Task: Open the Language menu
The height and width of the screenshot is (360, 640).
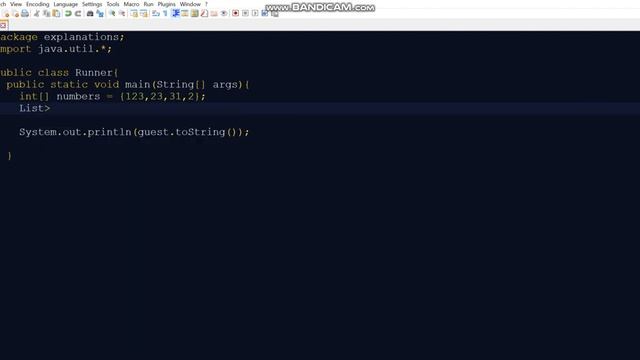Action: point(65,4)
